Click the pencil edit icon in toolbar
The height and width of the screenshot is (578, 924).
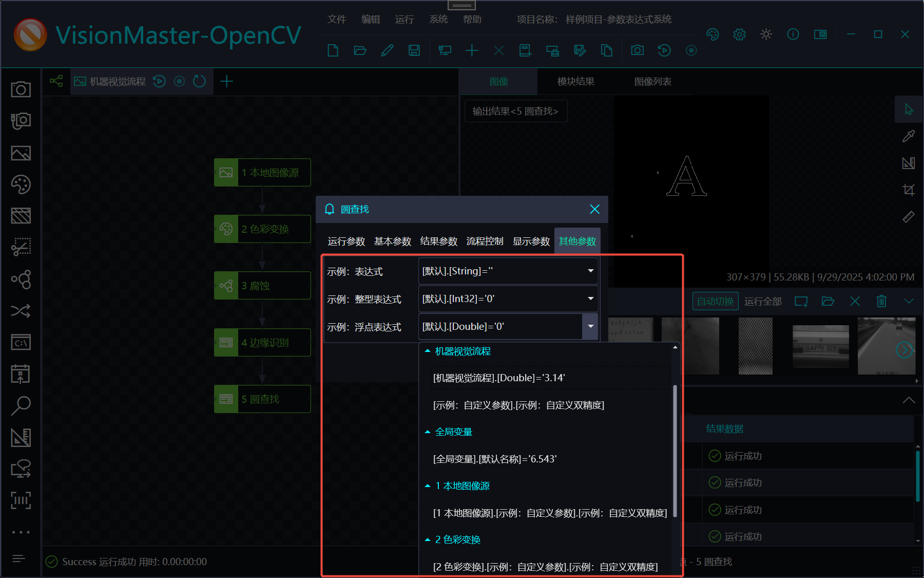pos(387,50)
